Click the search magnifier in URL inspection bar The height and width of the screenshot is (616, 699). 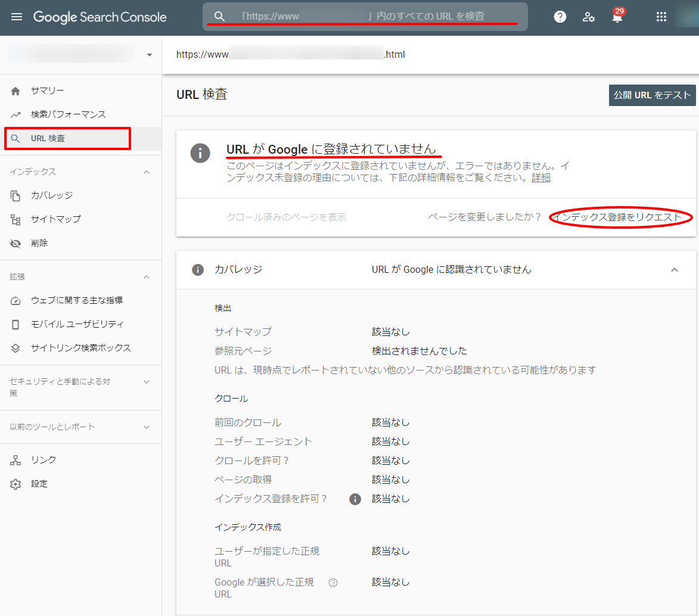[219, 17]
